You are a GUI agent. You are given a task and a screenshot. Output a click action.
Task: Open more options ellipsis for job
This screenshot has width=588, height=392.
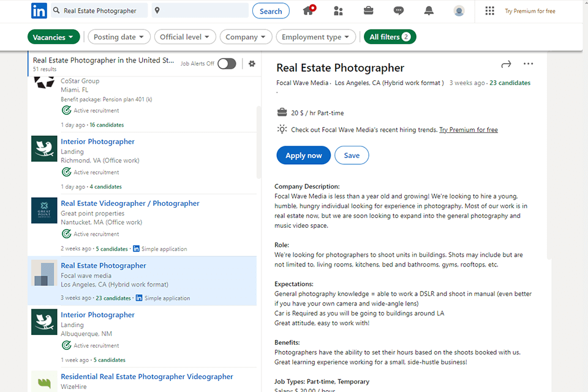528,64
